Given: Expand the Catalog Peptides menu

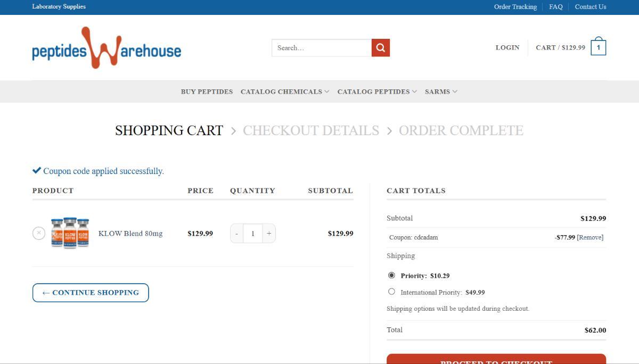Looking at the screenshot, I should click(x=376, y=92).
